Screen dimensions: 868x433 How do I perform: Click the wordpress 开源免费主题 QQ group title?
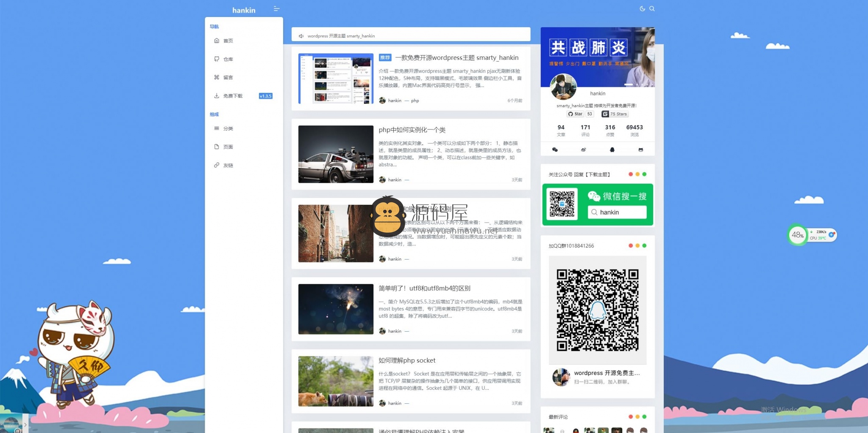[x=607, y=373]
